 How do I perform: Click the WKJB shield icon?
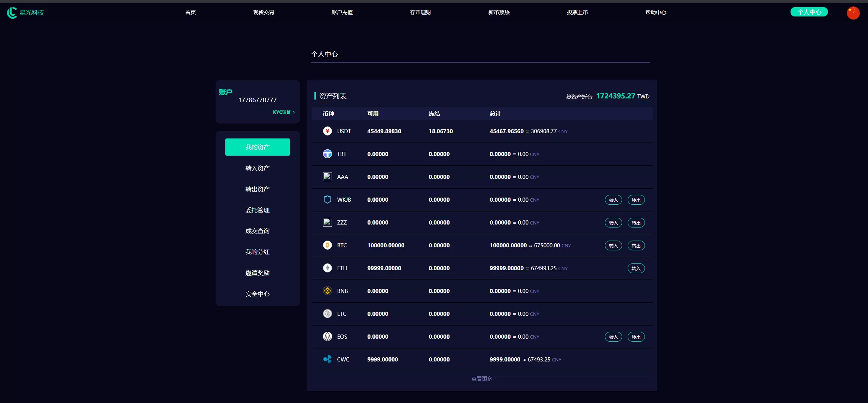327,199
